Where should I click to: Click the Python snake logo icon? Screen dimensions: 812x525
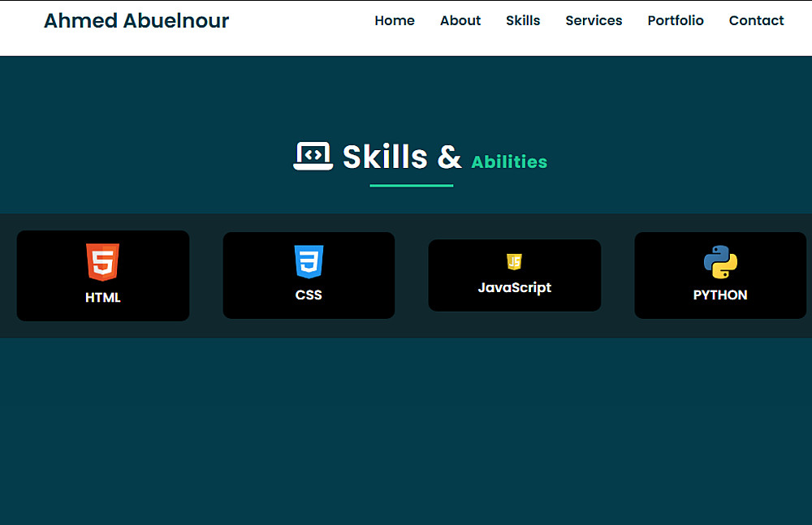(720, 261)
